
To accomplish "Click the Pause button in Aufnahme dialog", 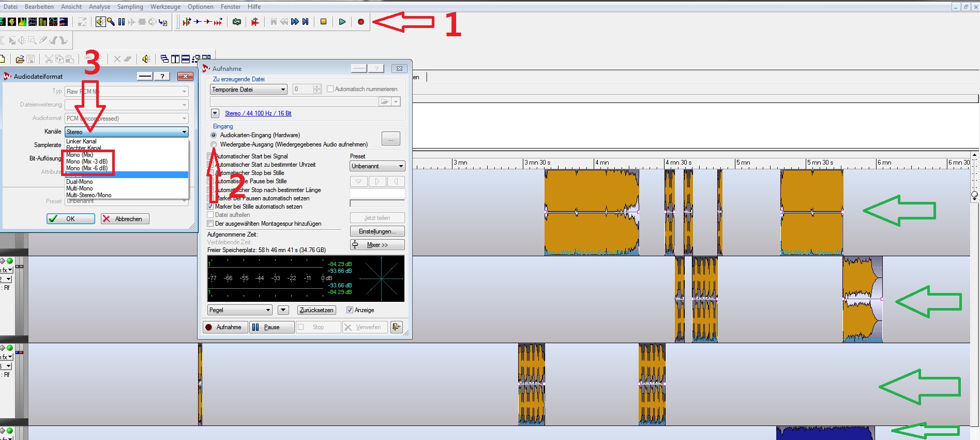I will click(x=272, y=327).
